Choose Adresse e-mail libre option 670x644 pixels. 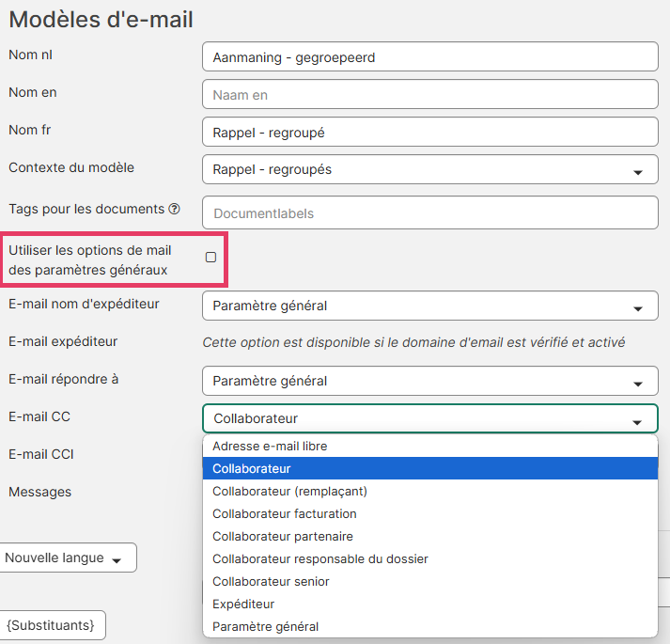pos(429,446)
